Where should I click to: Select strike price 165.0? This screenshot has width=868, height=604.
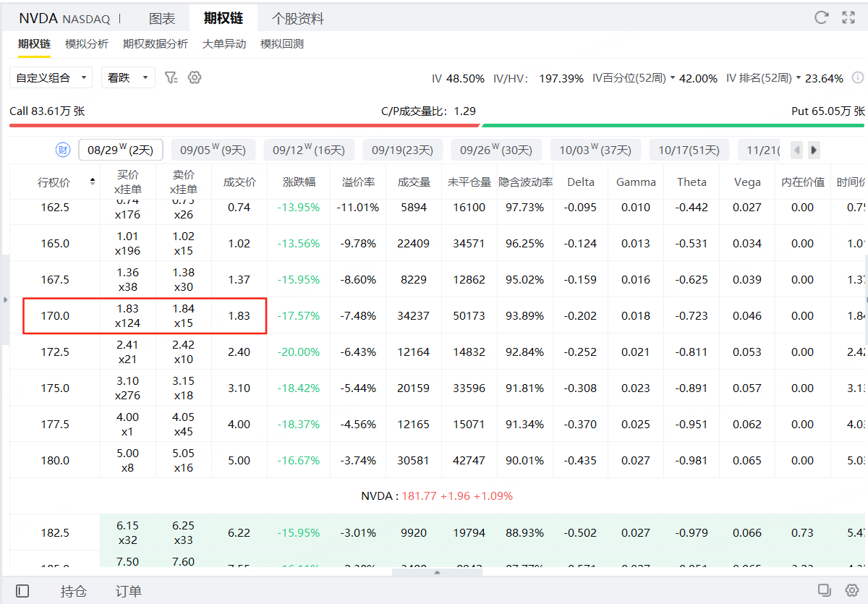pos(55,243)
